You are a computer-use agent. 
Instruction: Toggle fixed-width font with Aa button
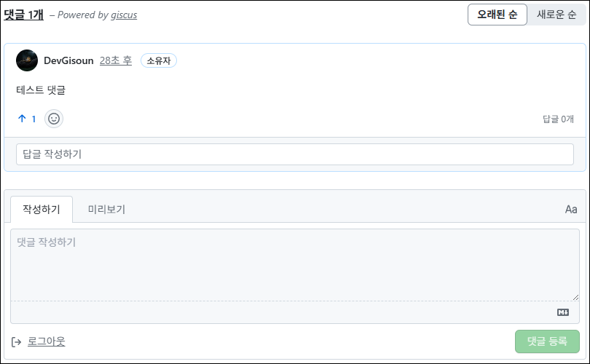[x=571, y=210]
